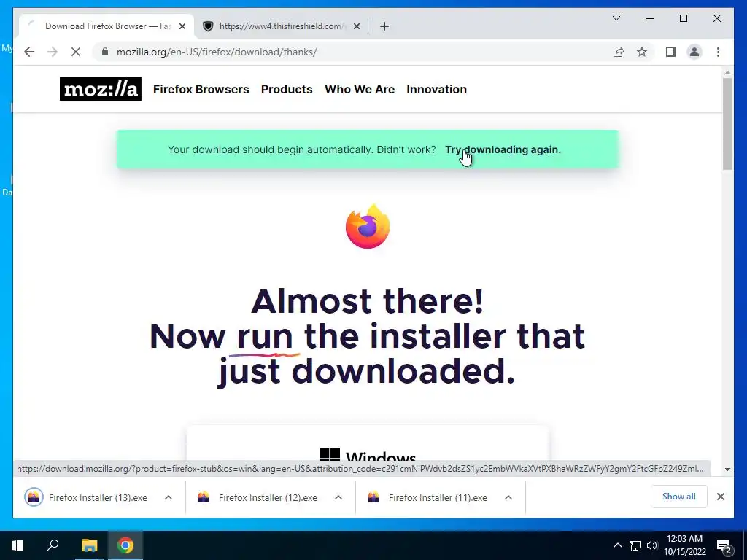Open Chrome's three-dot menu

(x=718, y=52)
